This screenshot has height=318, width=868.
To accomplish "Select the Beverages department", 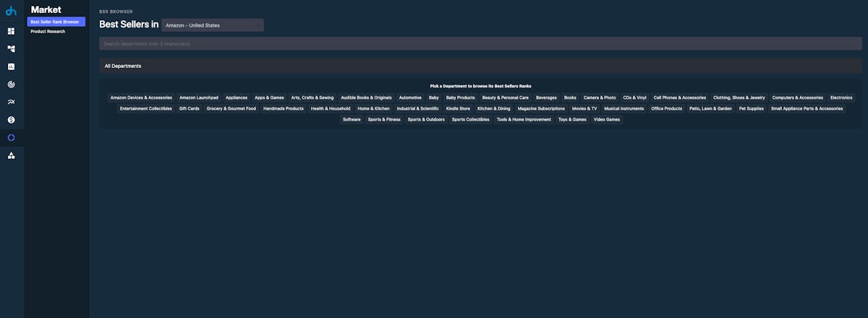I will pos(547,98).
